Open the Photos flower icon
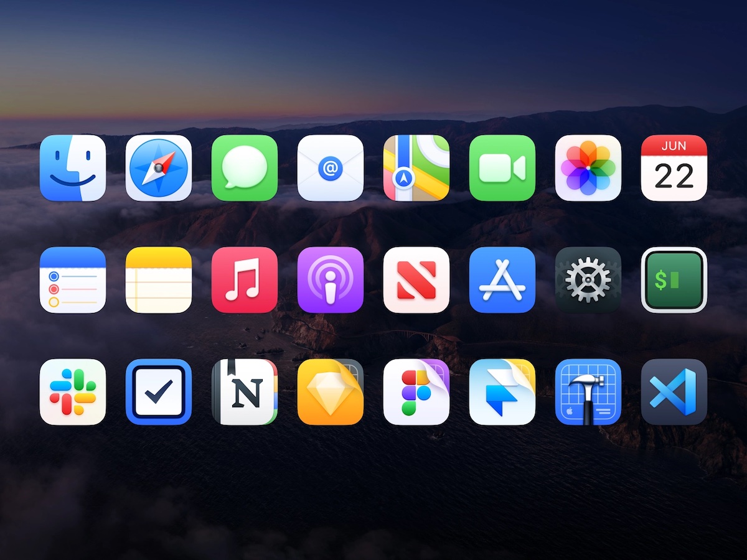747x560 pixels. pos(588,168)
